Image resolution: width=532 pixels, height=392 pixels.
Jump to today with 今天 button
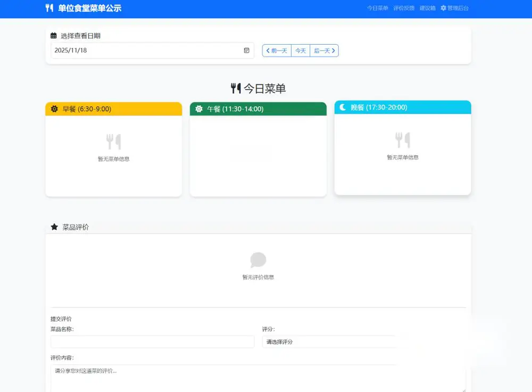(x=301, y=51)
